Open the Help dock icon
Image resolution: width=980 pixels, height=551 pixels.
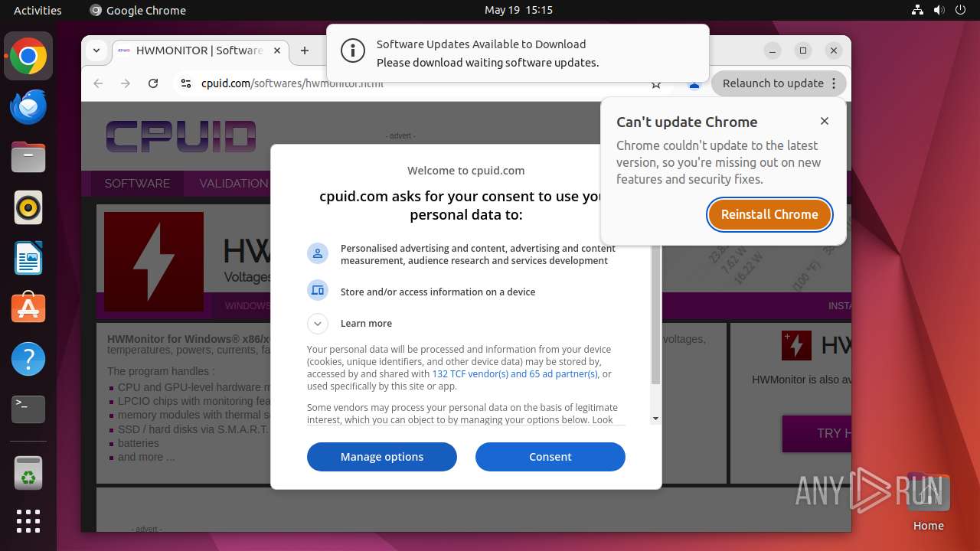[x=28, y=359]
